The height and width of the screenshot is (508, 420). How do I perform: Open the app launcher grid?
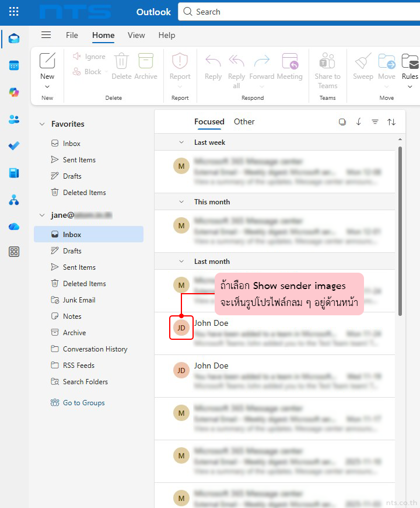pos(13,12)
